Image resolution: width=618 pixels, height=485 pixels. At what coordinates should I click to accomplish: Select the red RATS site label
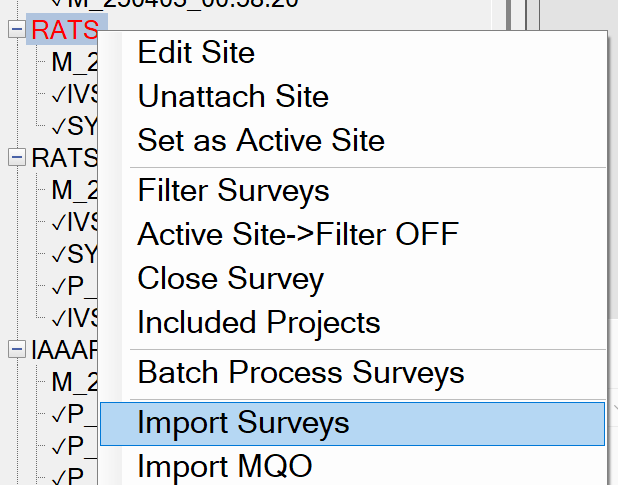(64, 30)
